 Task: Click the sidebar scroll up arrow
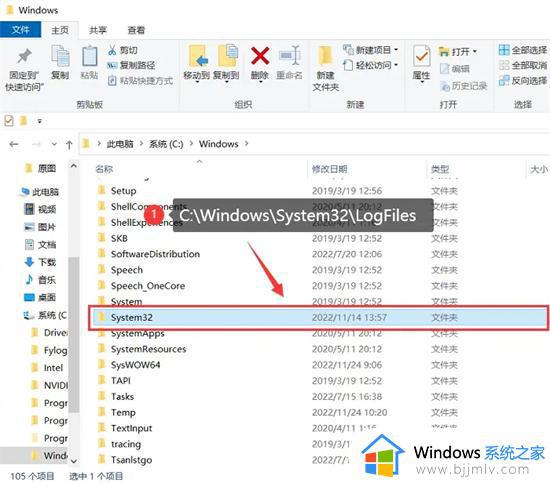tap(74, 166)
